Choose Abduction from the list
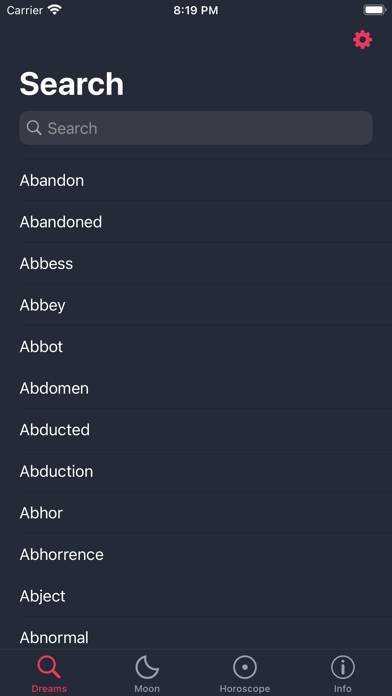Screen dimensions: 392x696 point(196,471)
